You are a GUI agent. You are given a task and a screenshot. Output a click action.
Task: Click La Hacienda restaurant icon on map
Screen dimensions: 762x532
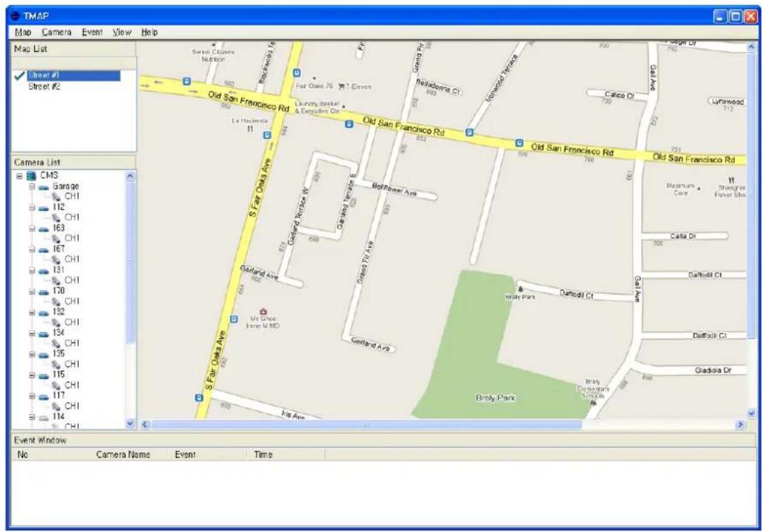[x=250, y=129]
